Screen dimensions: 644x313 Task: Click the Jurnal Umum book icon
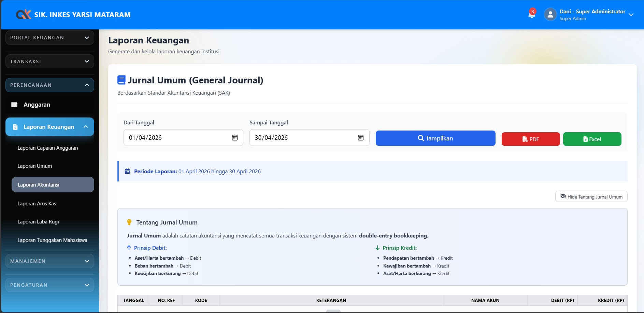[x=121, y=80]
